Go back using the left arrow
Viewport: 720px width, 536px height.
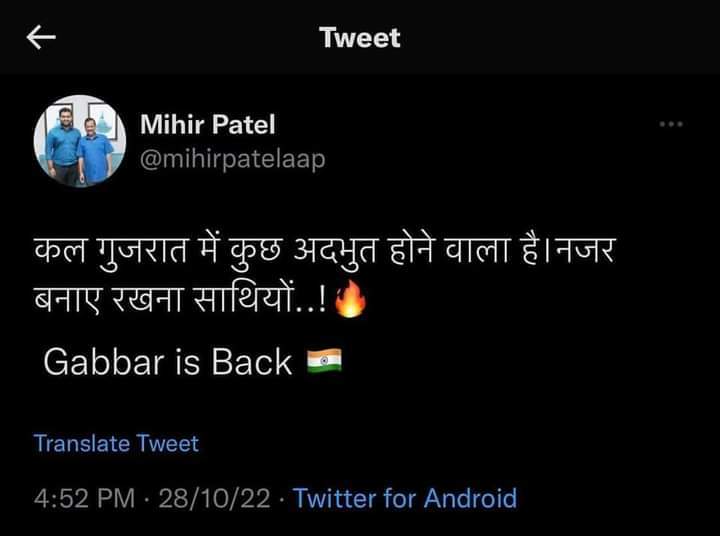(41, 37)
